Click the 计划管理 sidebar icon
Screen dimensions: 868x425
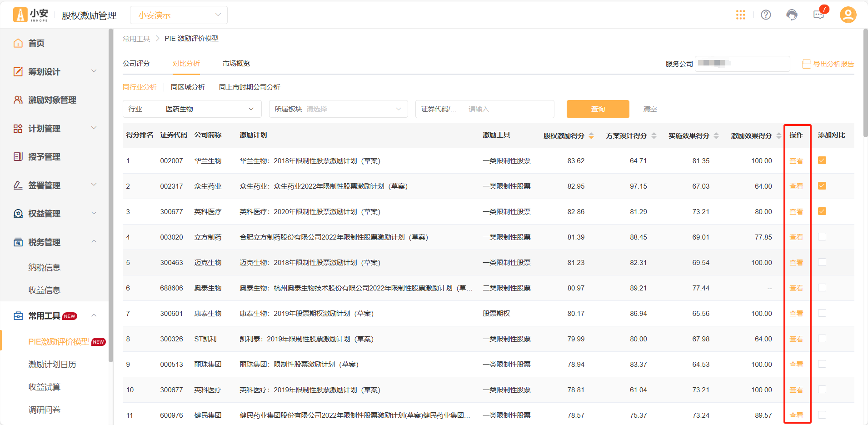[x=18, y=129]
